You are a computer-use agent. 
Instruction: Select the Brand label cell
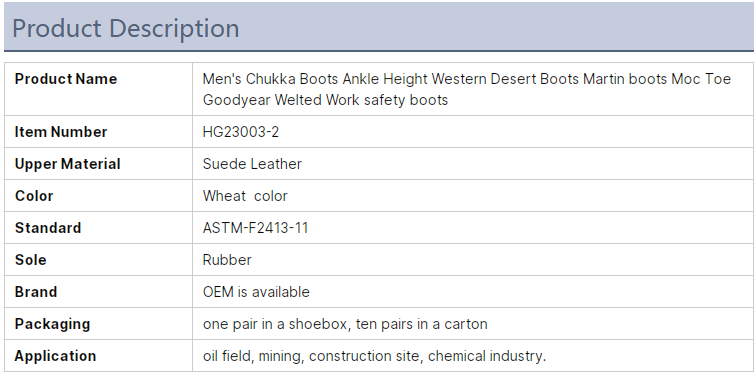tap(98, 292)
